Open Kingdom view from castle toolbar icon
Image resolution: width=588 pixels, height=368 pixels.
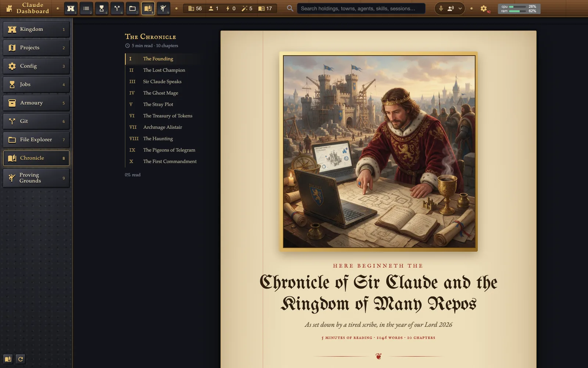pos(71,8)
